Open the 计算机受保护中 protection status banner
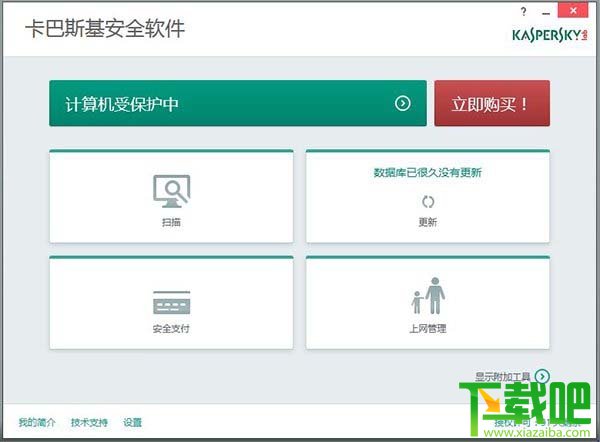This screenshot has width=600, height=442. [x=238, y=103]
